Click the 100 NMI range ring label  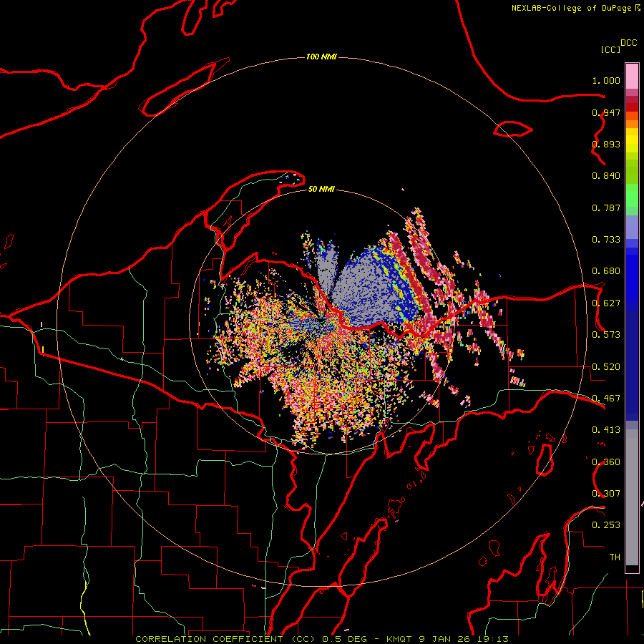(321, 57)
